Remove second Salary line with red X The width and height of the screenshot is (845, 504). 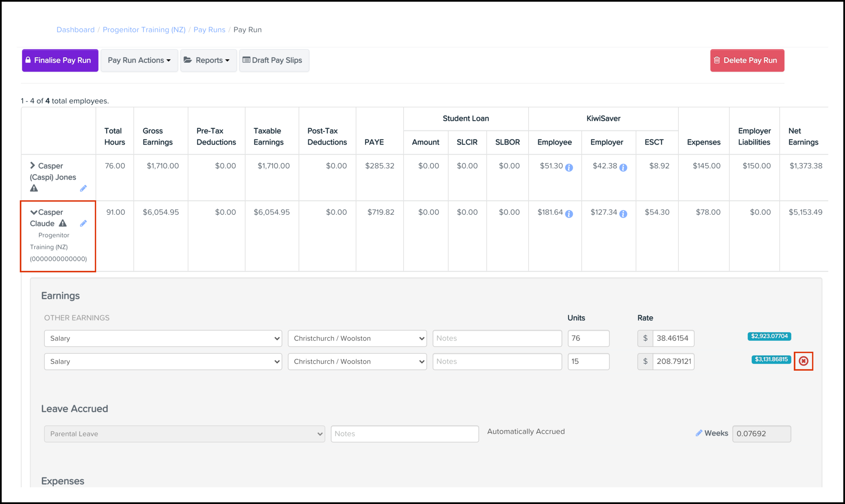click(803, 361)
